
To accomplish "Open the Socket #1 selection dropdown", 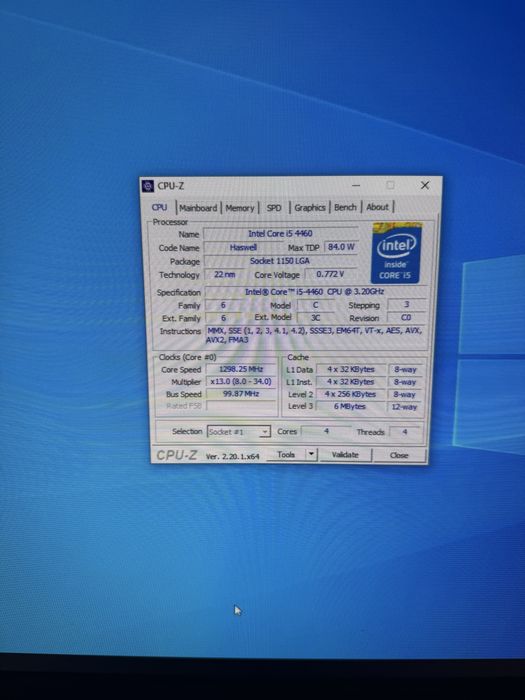I will coord(239,432).
